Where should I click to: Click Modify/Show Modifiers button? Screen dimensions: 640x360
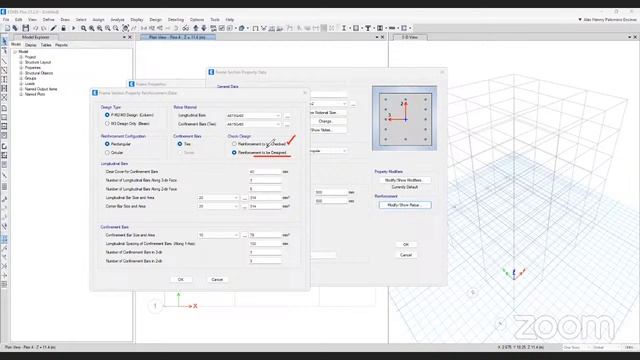click(404, 180)
